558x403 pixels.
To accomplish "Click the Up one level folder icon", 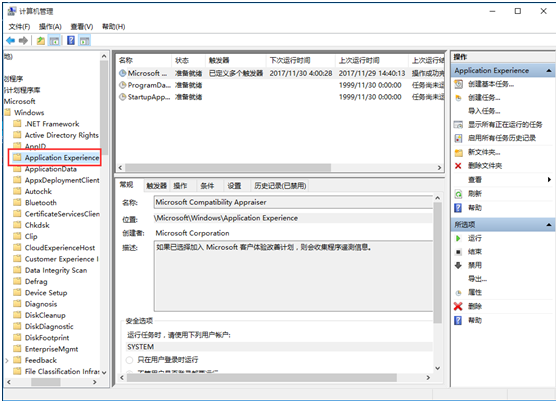I will (x=41, y=41).
